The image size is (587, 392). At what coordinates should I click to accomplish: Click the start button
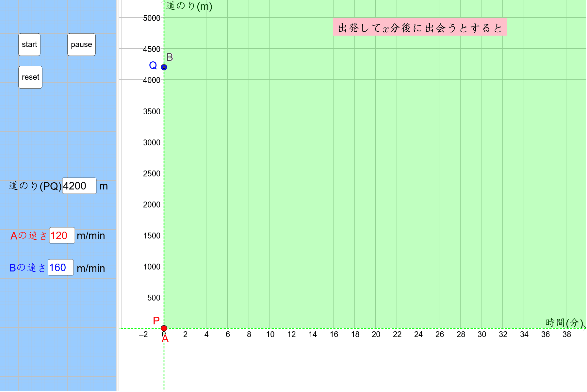point(29,44)
